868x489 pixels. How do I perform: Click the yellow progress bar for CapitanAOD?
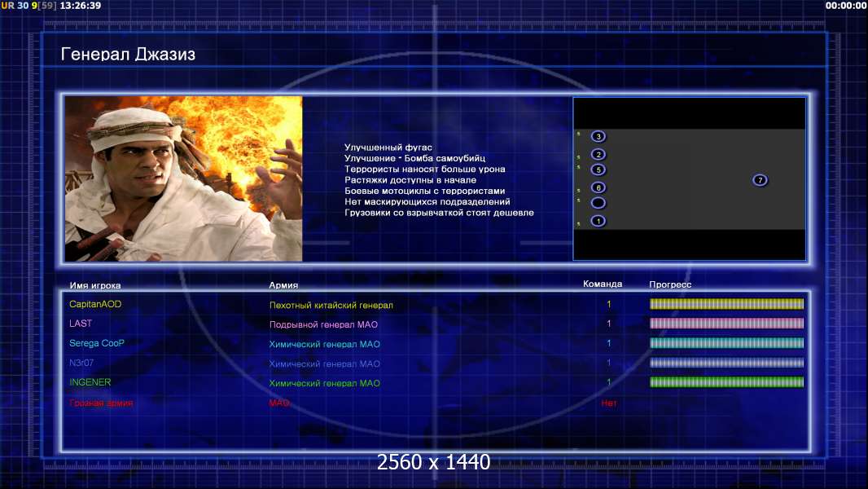726,304
